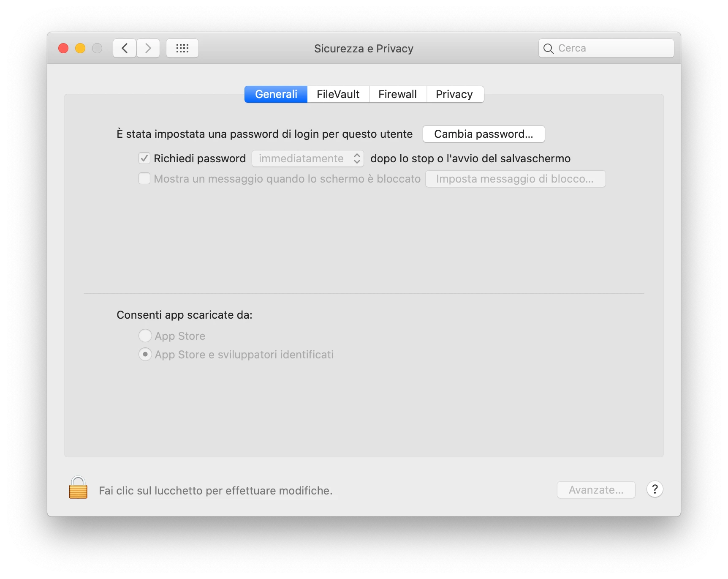Viewport: 728px width, 579px height.
Task: Open help with the question mark button
Action: click(655, 489)
